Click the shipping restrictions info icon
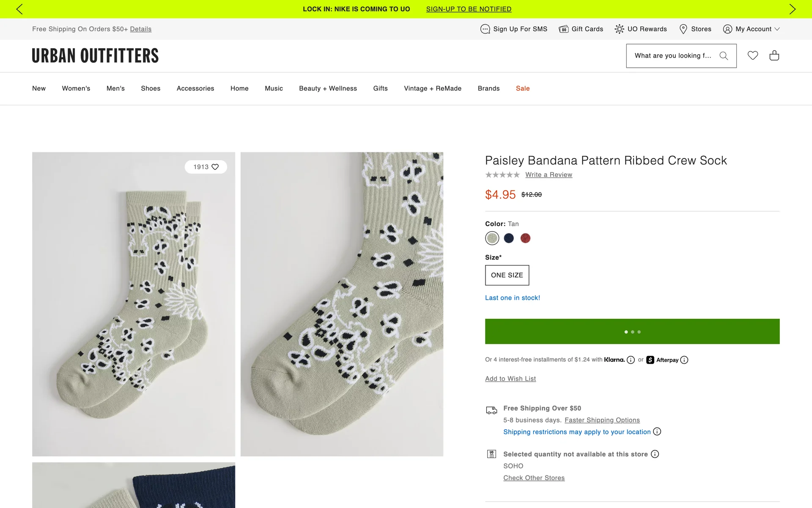The image size is (812, 508). (x=657, y=431)
